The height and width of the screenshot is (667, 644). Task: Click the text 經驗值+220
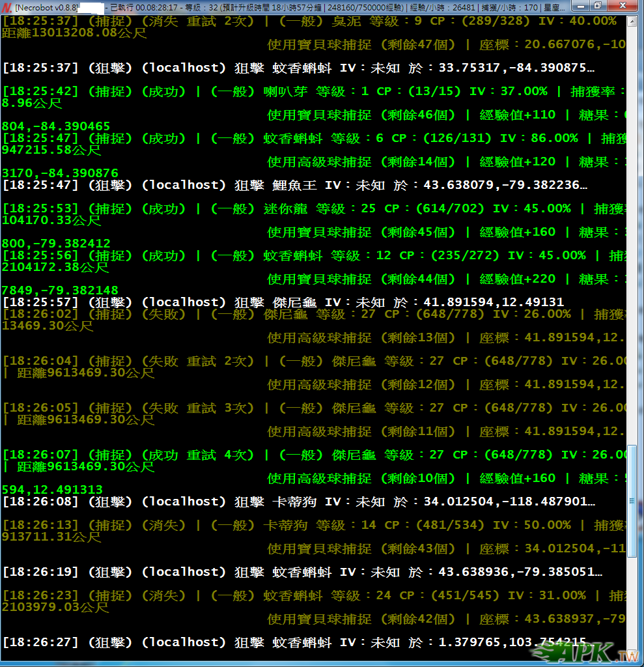pos(518,279)
